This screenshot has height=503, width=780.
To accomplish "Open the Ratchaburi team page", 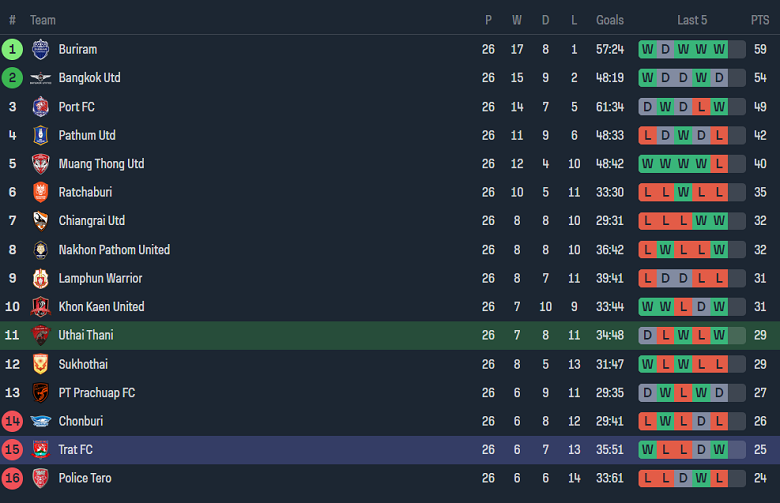I will tap(85, 192).
